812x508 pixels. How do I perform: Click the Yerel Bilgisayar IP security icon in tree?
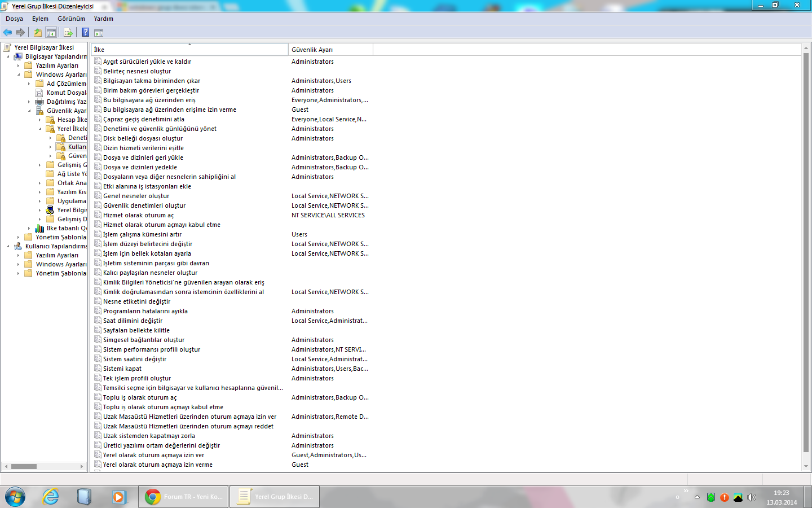point(50,210)
